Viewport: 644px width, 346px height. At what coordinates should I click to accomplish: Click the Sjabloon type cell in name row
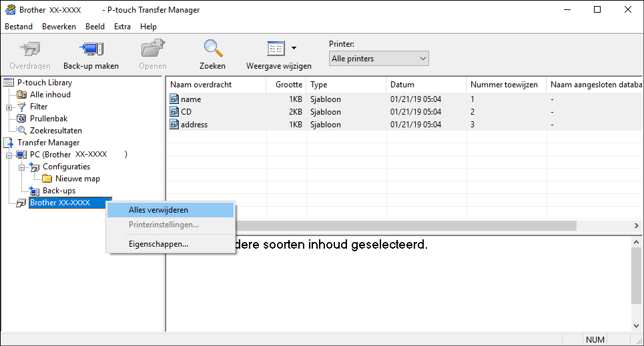326,99
